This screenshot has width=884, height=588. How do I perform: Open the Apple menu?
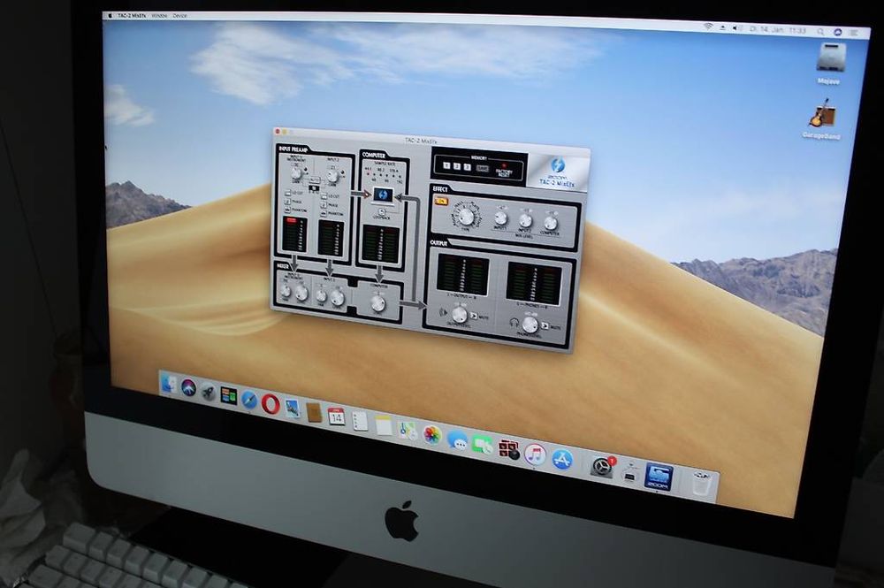[x=110, y=15]
